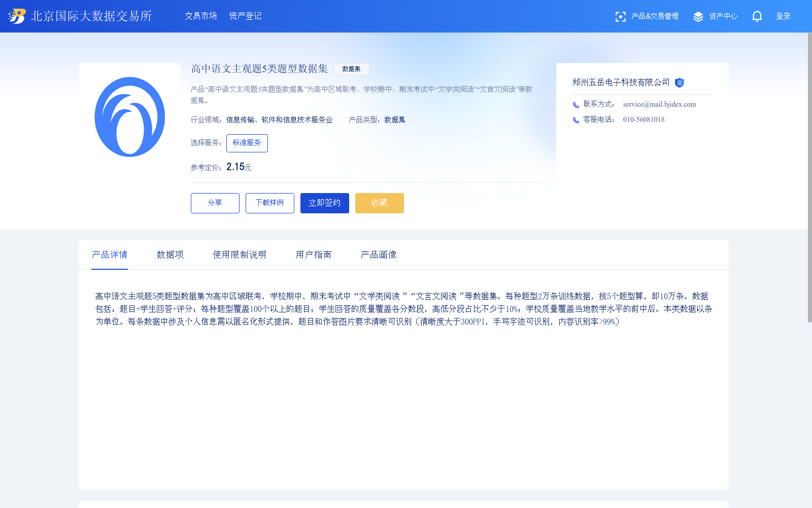812x508 pixels.
Task: Click the 北京国际大数据交易所 site title
Action: click(x=91, y=16)
